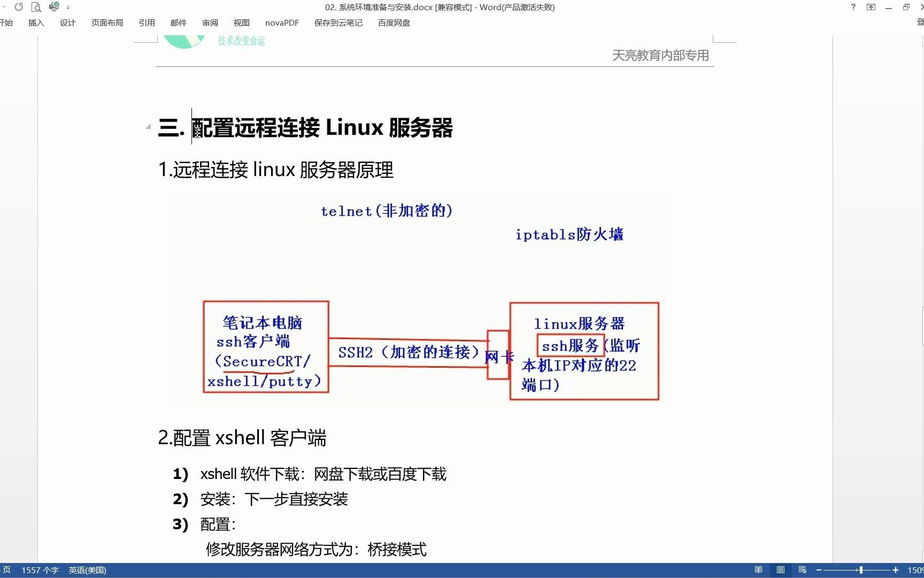
Task: Select the Print Layout view toggle
Action: click(780, 569)
